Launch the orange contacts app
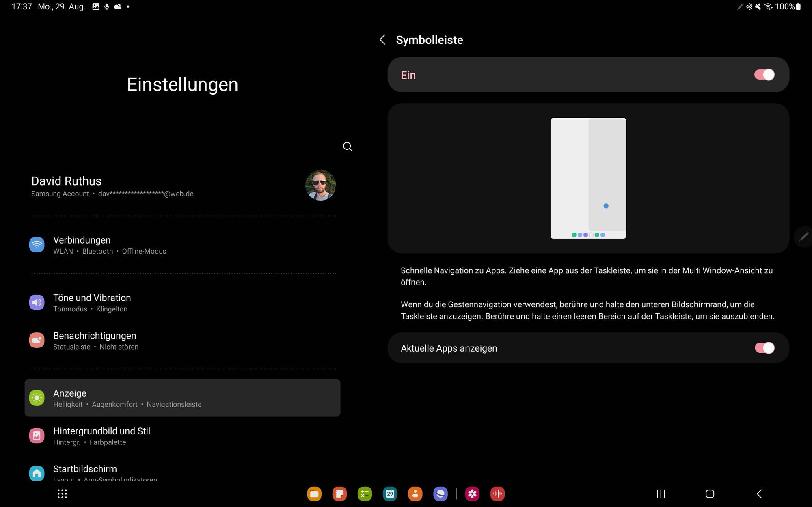The image size is (812, 507). pyautogui.click(x=415, y=494)
